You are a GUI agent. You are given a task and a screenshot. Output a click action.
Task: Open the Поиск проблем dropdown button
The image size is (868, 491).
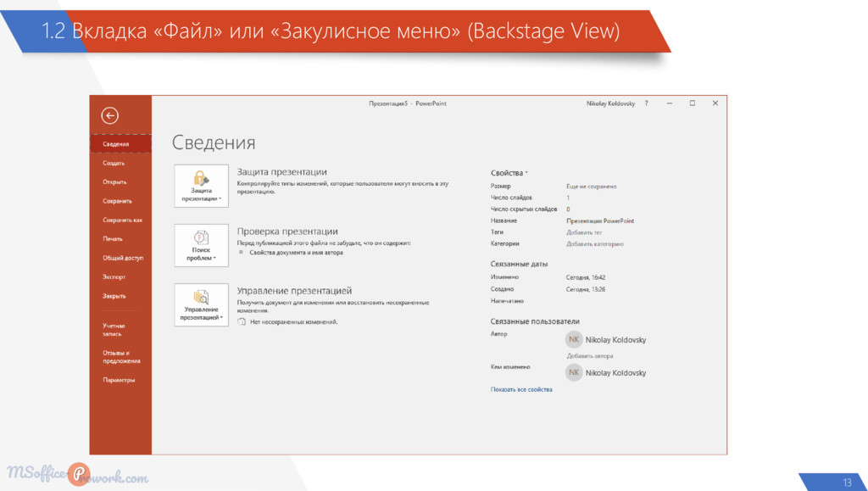click(202, 245)
